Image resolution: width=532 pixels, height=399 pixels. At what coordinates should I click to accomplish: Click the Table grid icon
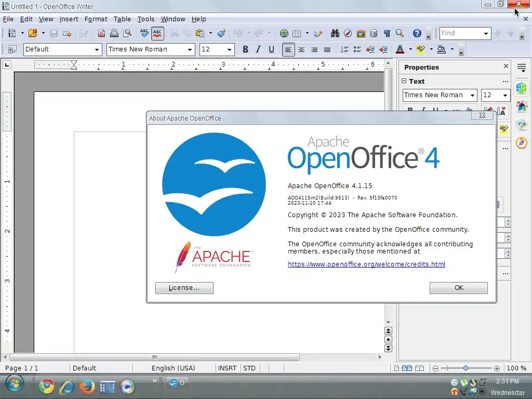coord(297,33)
